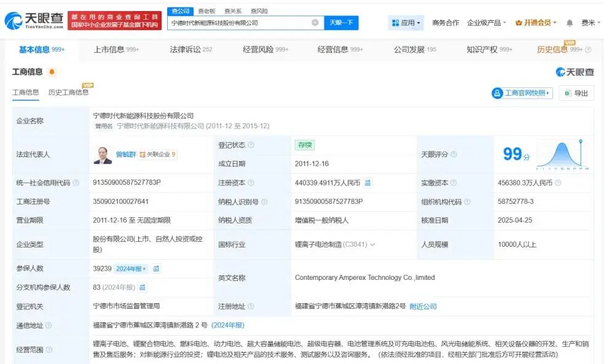The height and width of the screenshot is (364, 604).
Task: Click the orange bell beside 工商信息 heading
Action: (x=52, y=72)
